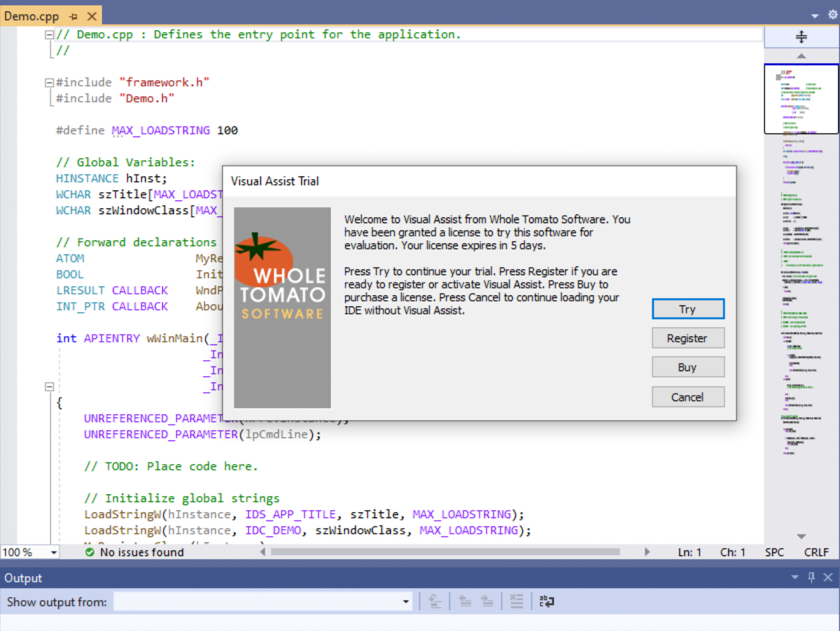The image size is (840, 631).
Task: Click the horizontal scrollbar thumb
Action: coord(445,552)
